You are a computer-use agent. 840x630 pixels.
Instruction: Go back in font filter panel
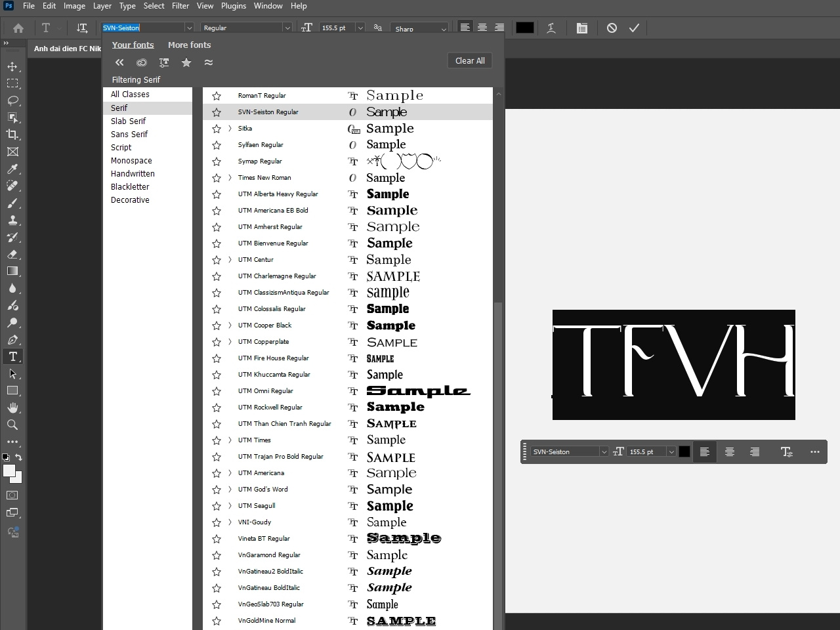[119, 62]
